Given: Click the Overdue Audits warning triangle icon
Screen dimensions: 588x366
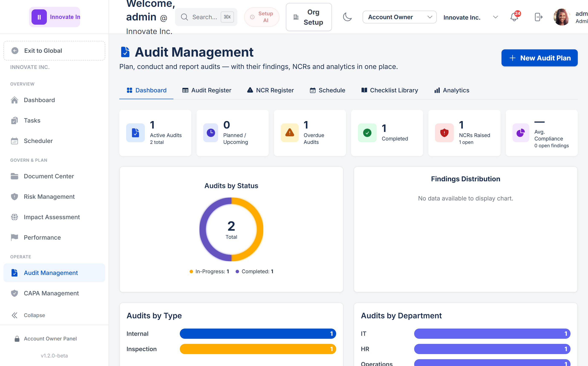Looking at the screenshot, I should coord(290,133).
